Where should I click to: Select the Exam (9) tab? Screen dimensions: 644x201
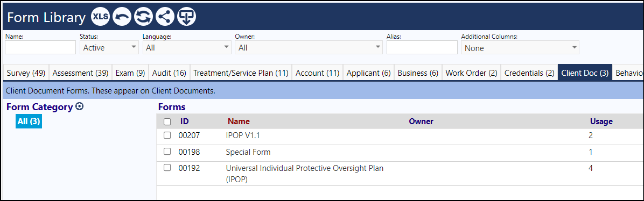click(x=130, y=73)
